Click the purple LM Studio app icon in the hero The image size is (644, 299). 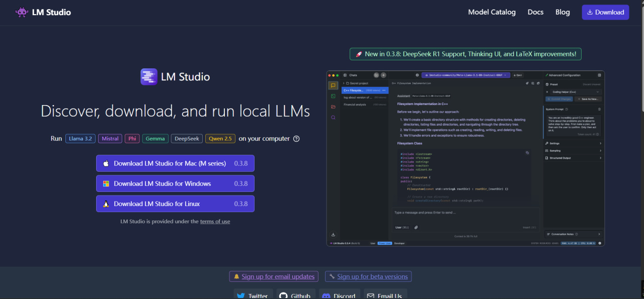pyautogui.click(x=149, y=77)
